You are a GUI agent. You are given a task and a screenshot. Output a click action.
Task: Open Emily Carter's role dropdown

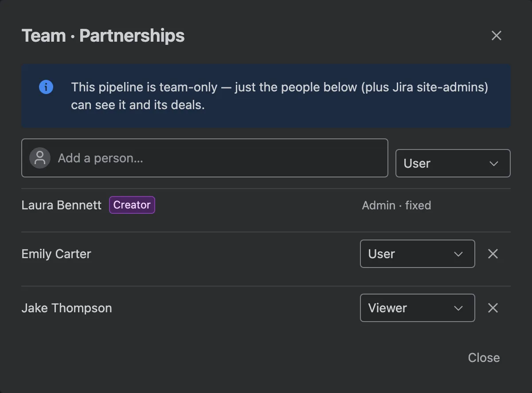point(417,254)
